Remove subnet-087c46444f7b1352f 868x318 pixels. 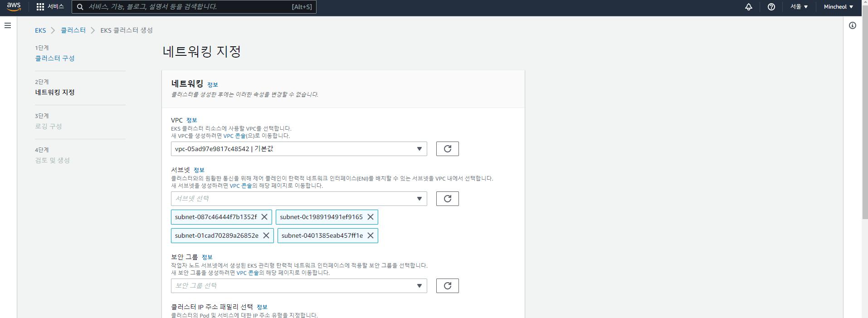coord(264,217)
